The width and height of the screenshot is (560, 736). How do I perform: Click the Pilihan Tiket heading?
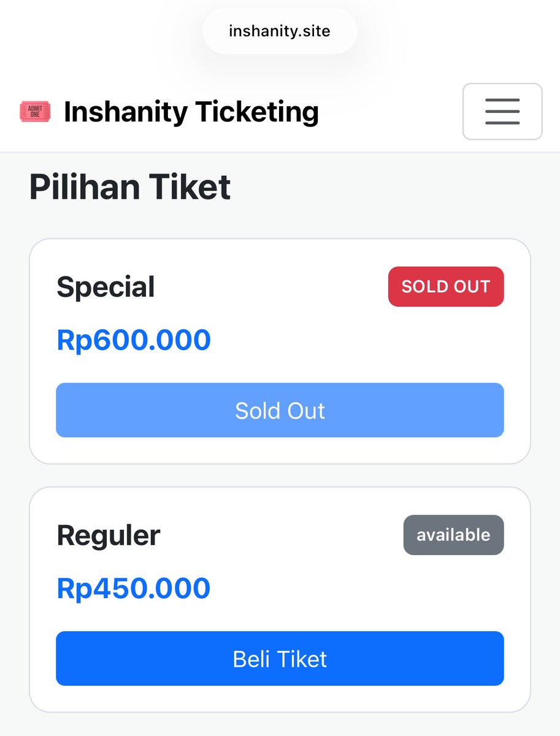click(x=130, y=187)
